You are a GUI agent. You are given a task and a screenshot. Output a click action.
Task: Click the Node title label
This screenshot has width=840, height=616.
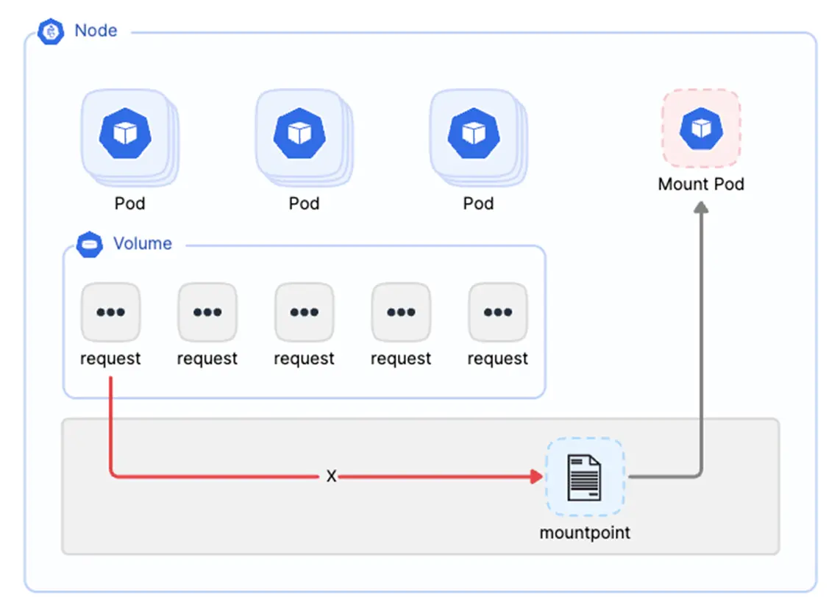(96, 32)
